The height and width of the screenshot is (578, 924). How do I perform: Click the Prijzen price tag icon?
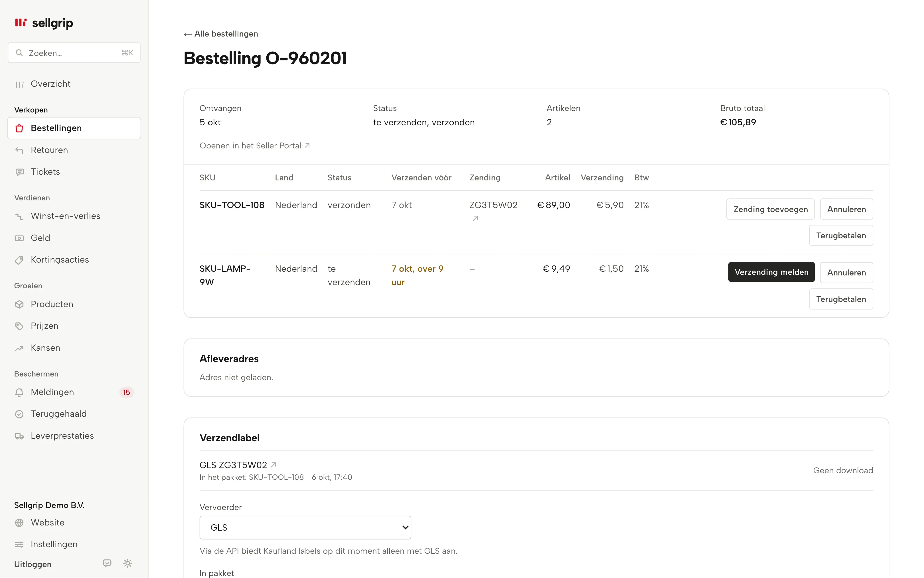click(19, 326)
